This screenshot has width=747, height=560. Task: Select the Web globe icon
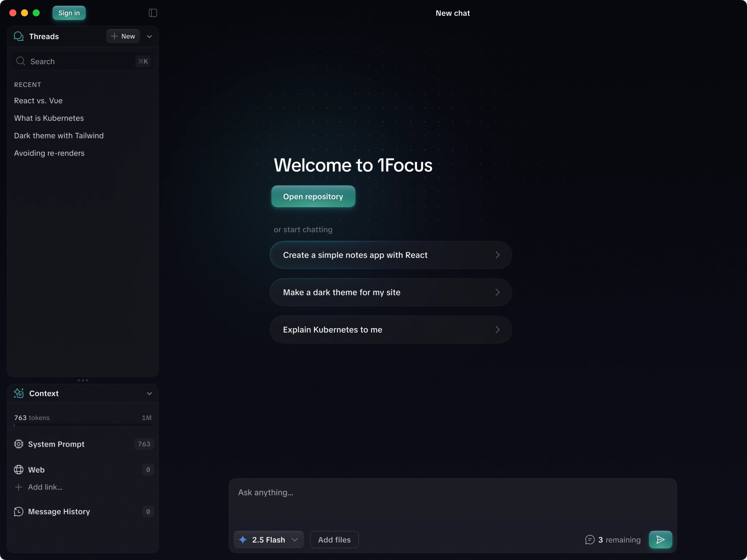(19, 470)
